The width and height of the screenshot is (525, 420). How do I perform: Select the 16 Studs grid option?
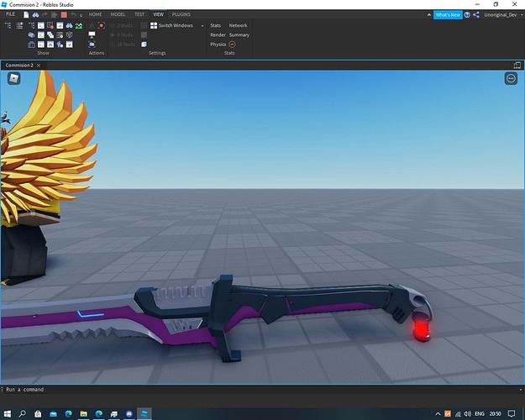[x=122, y=44]
